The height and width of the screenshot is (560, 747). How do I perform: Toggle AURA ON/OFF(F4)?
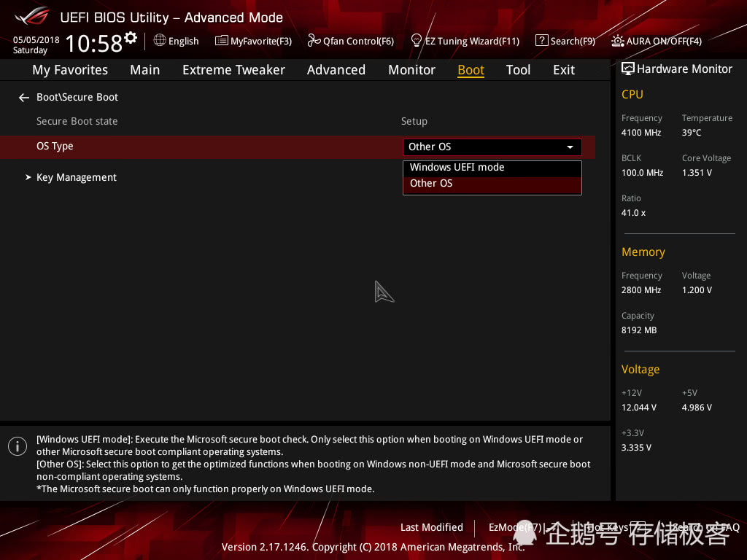[657, 41]
